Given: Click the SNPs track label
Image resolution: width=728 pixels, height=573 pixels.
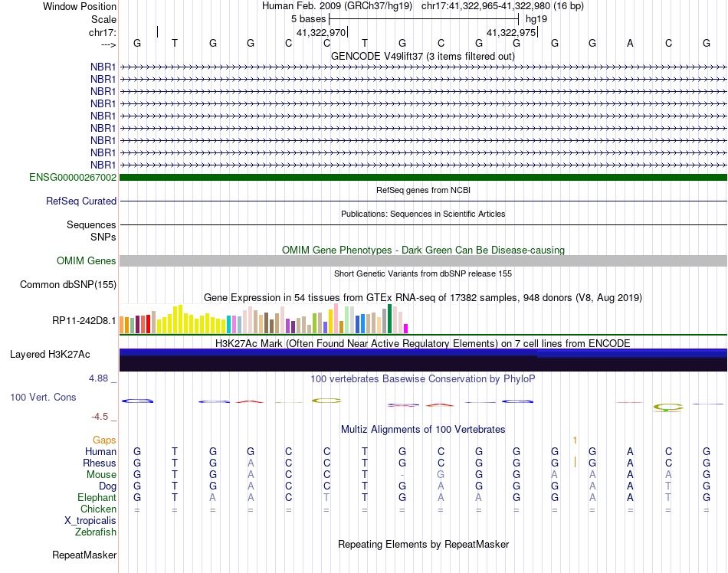Looking at the screenshot, I should pos(103,237).
